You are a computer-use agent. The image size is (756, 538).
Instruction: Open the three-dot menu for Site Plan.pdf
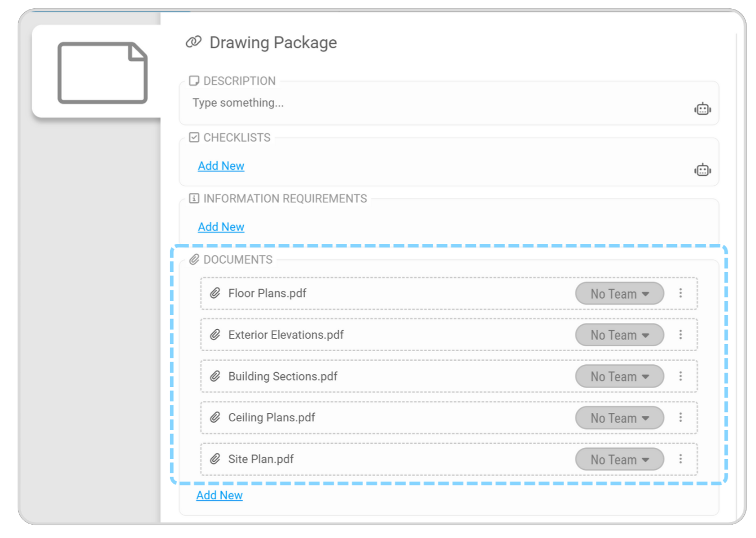680,459
